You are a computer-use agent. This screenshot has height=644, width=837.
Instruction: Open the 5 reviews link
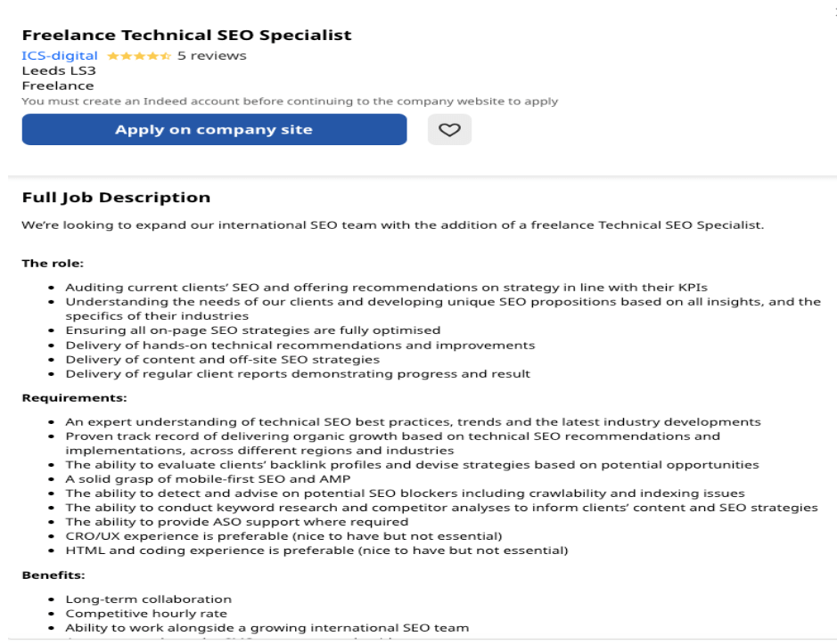click(x=211, y=56)
